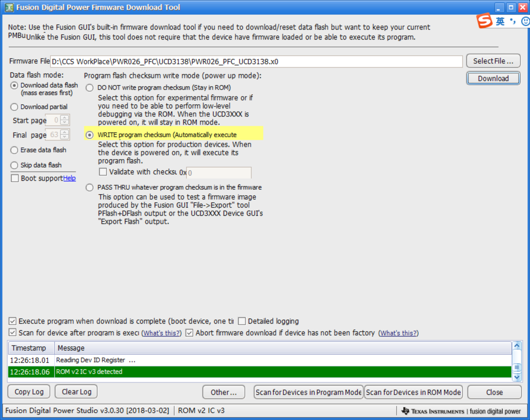Viewport: 530px width, 420px height.
Task: Click the Sogou punctuation mode icon
Action: tap(513, 21)
